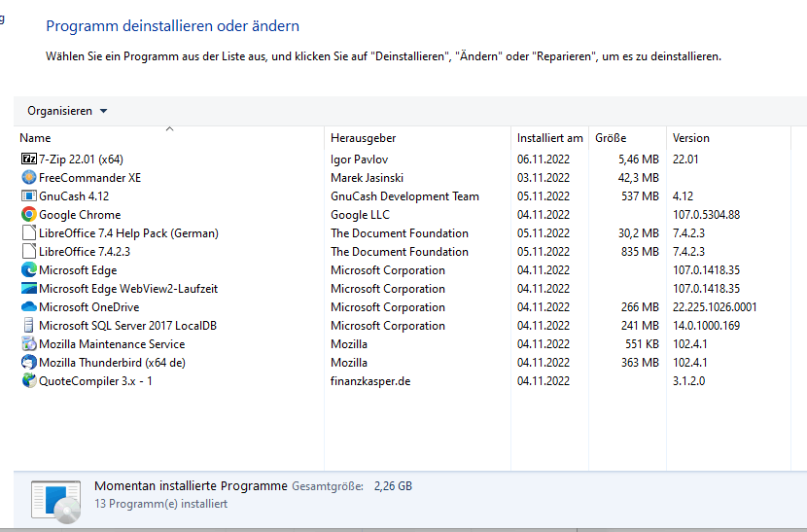Click the 7-Zip program icon
The width and height of the screenshot is (807, 532).
click(x=29, y=160)
